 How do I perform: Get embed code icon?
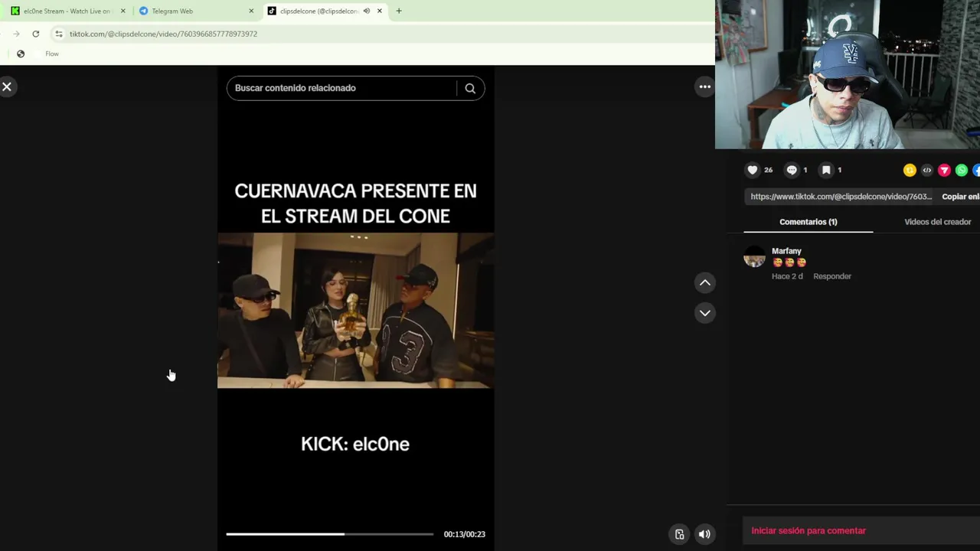pyautogui.click(x=927, y=171)
